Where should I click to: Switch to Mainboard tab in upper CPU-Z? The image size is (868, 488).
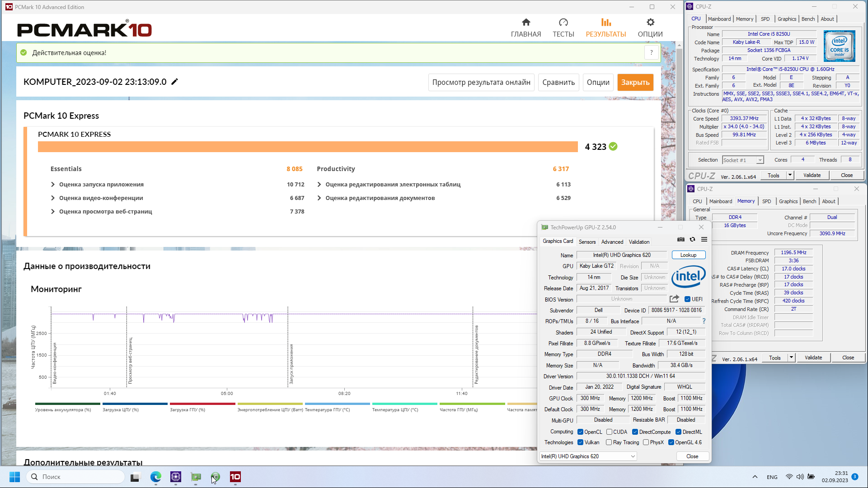click(719, 19)
